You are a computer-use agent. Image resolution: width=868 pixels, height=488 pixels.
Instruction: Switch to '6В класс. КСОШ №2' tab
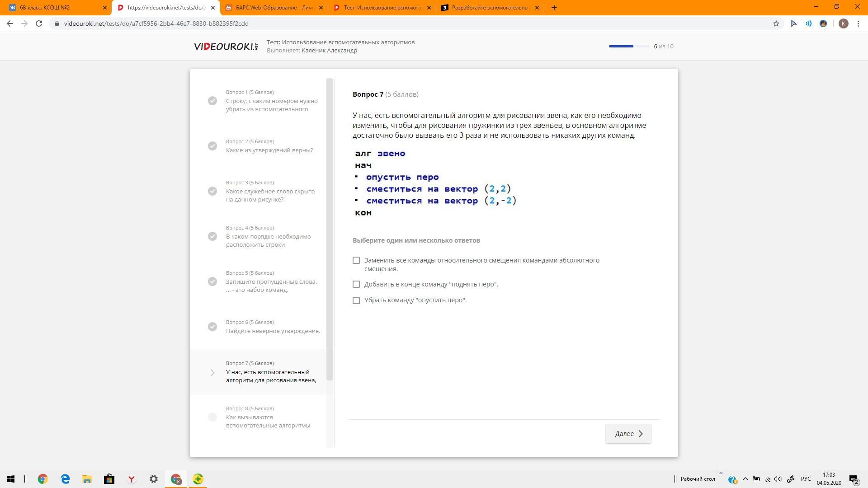pos(54,8)
